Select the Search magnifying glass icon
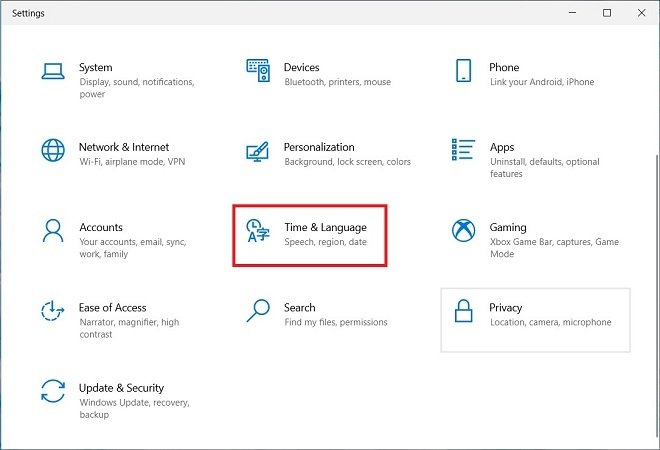The height and width of the screenshot is (450, 660). point(258,311)
